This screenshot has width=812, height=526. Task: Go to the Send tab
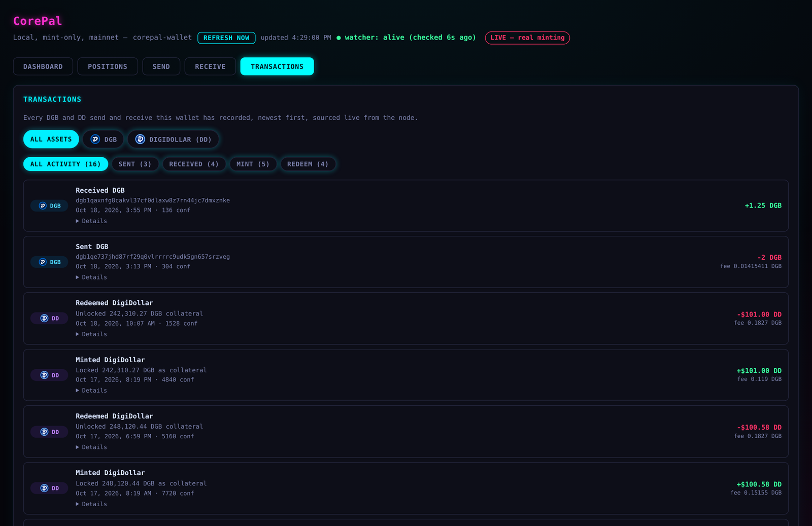tap(161, 66)
